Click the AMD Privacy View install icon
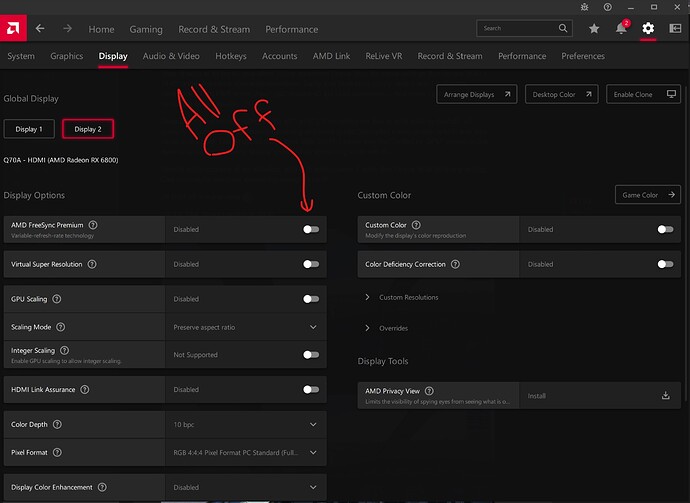Viewport: 690px width, 503px height. [x=665, y=396]
